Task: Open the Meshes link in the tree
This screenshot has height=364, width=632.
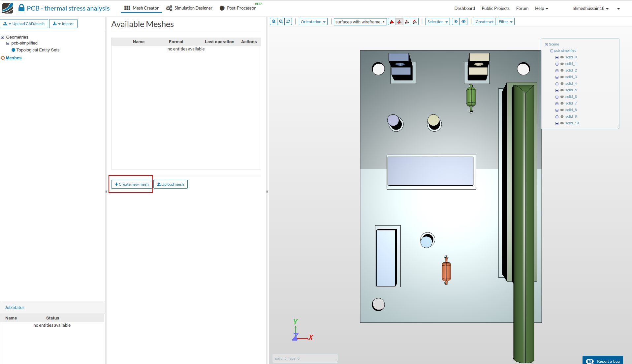Action: tap(14, 58)
